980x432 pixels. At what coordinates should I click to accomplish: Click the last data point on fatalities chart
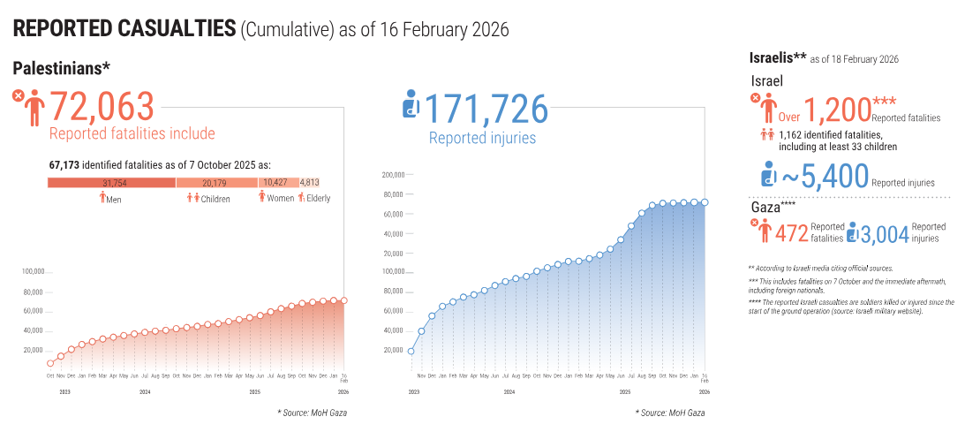[344, 300]
